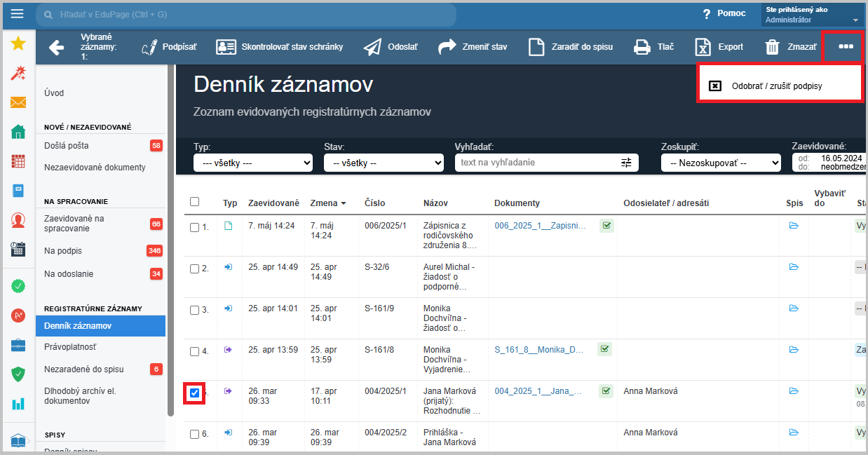Viewport: 868px width, 455px height.
Task: Uncheck the selected row 5 checkbox
Action: pyautogui.click(x=194, y=393)
